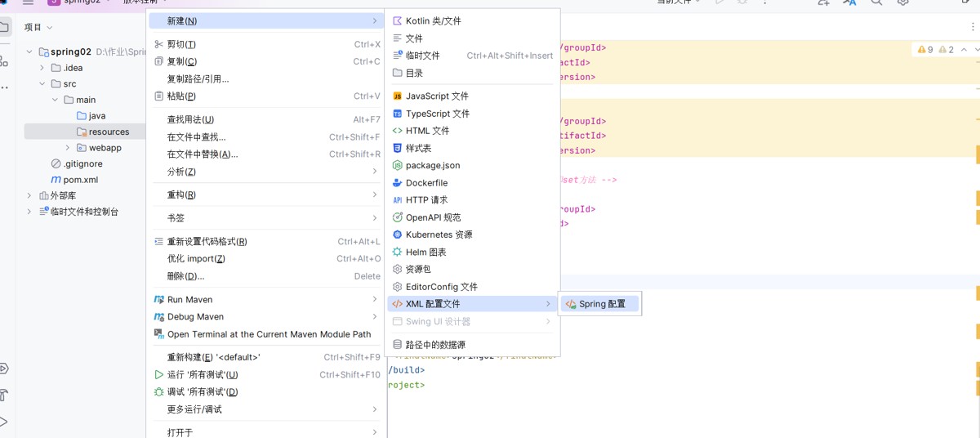Click the warnings count indicator
This screenshot has height=438, width=980.
[x=926, y=50]
